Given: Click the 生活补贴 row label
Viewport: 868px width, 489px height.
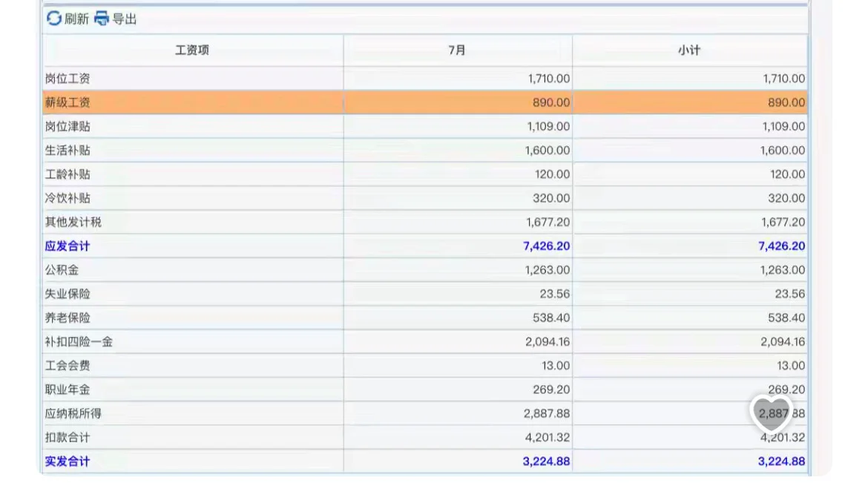Looking at the screenshot, I should (x=68, y=150).
